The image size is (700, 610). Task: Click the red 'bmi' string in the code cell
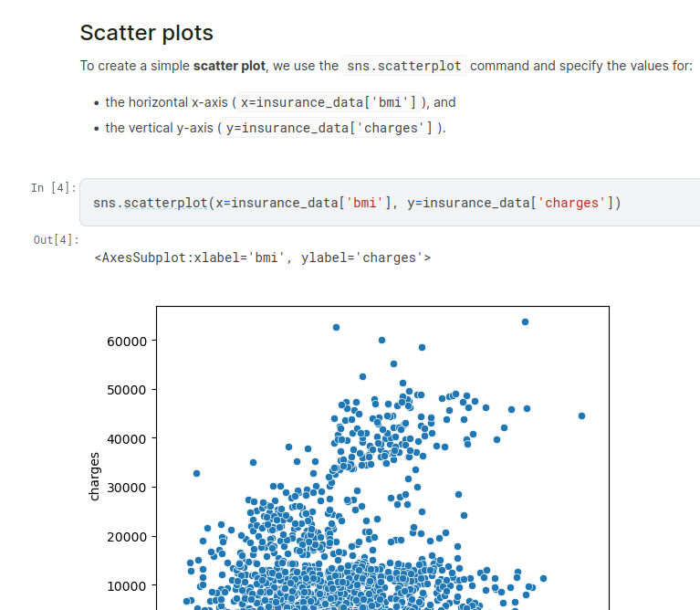point(366,202)
